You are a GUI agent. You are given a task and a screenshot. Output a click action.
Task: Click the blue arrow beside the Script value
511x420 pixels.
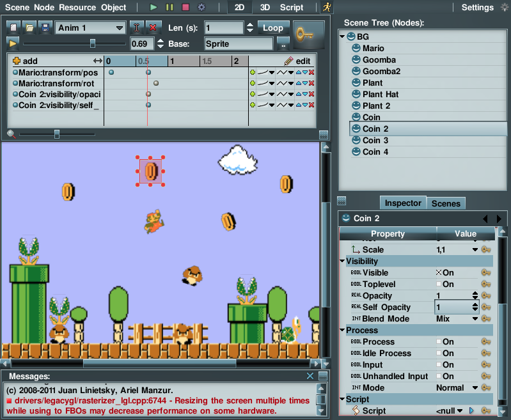(471, 410)
